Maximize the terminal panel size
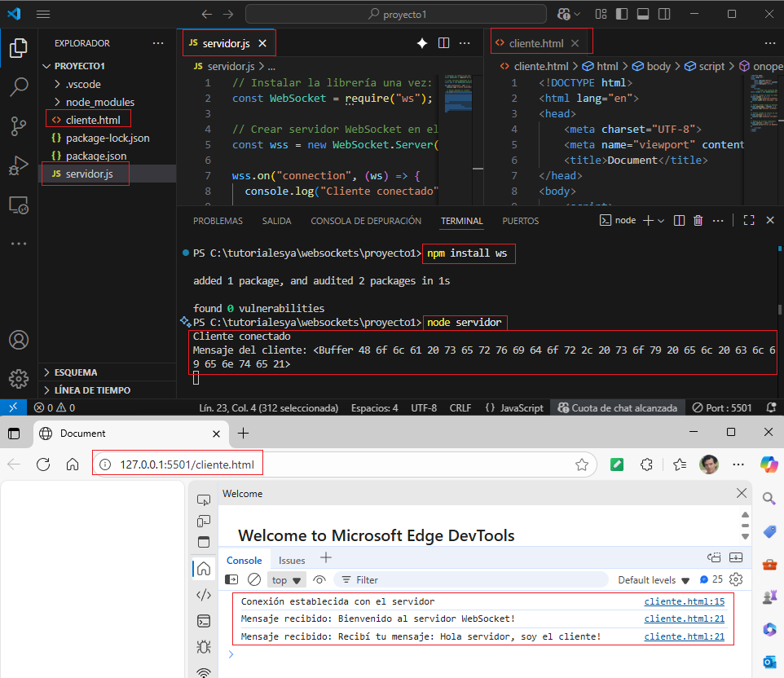The image size is (784, 678). point(747,220)
